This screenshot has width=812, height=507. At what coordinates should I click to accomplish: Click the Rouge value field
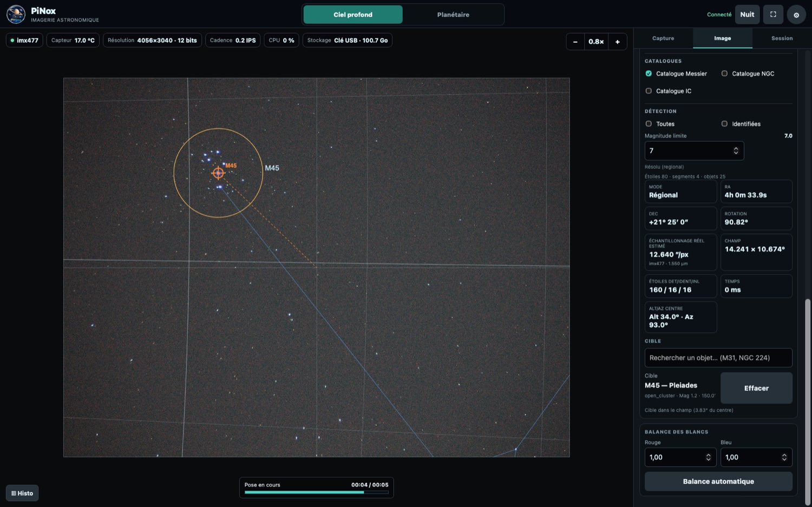click(x=680, y=457)
